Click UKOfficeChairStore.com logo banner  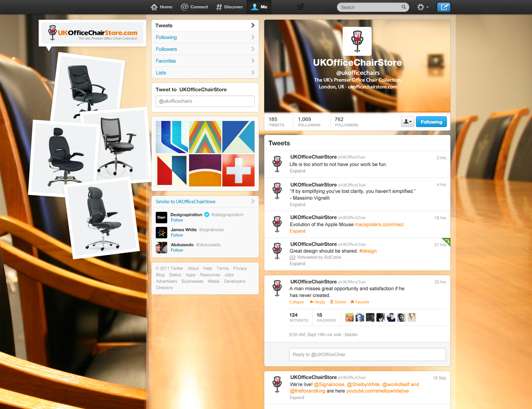pos(93,33)
